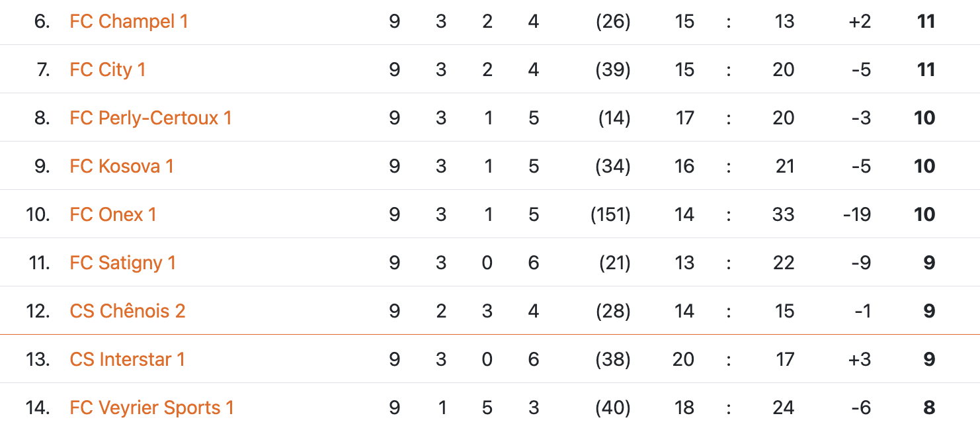The width and height of the screenshot is (980, 430).
Task: Click FC City 1 goal difference -5
Action: coord(861,69)
